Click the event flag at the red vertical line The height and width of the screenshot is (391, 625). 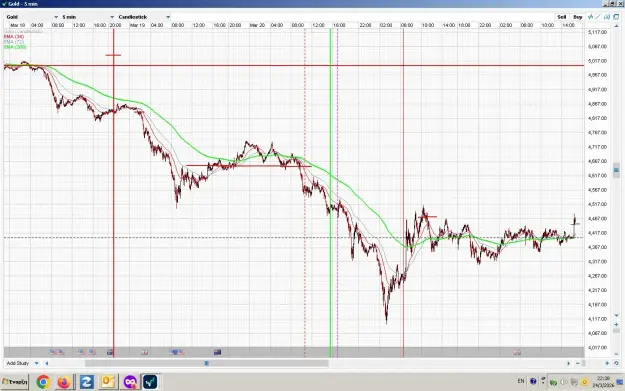coord(110,352)
